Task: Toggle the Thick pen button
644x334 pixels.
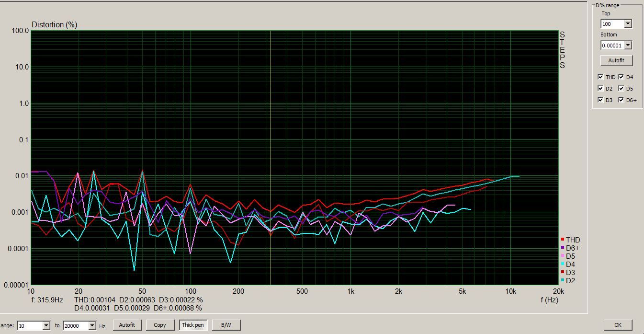Action: point(193,325)
